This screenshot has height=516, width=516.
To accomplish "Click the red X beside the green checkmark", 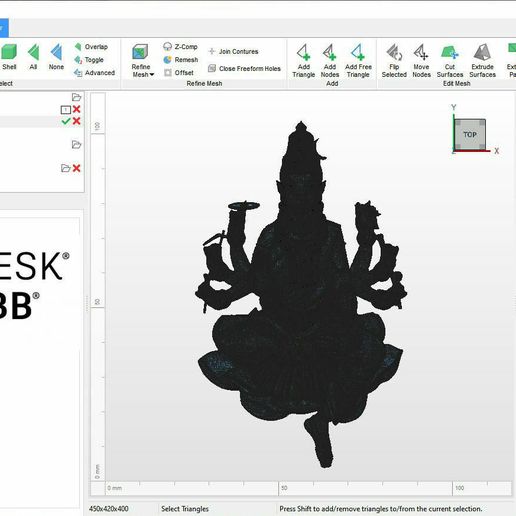I will pyautogui.click(x=77, y=121).
